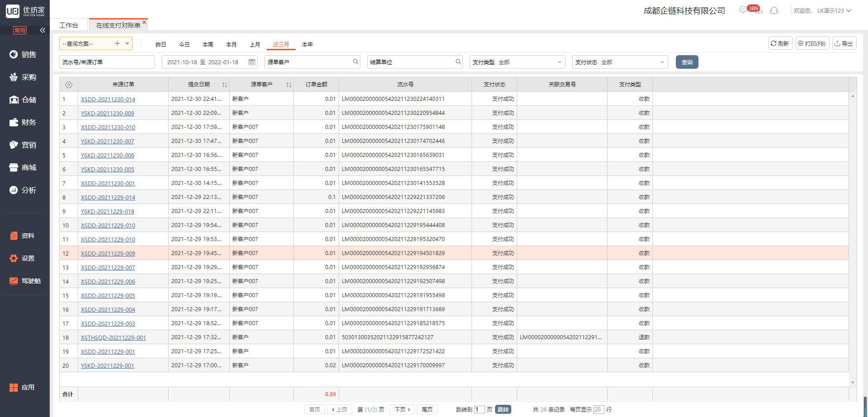Click the 查询 button

[687, 62]
